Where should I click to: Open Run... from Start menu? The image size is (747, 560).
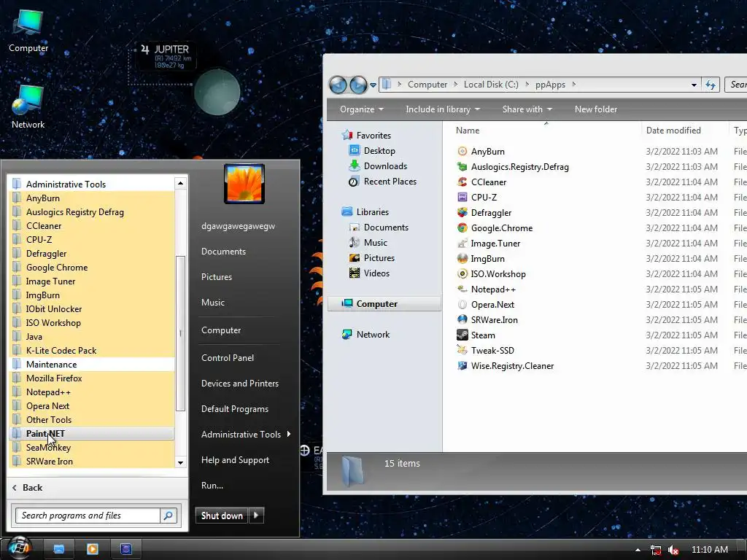212,486
